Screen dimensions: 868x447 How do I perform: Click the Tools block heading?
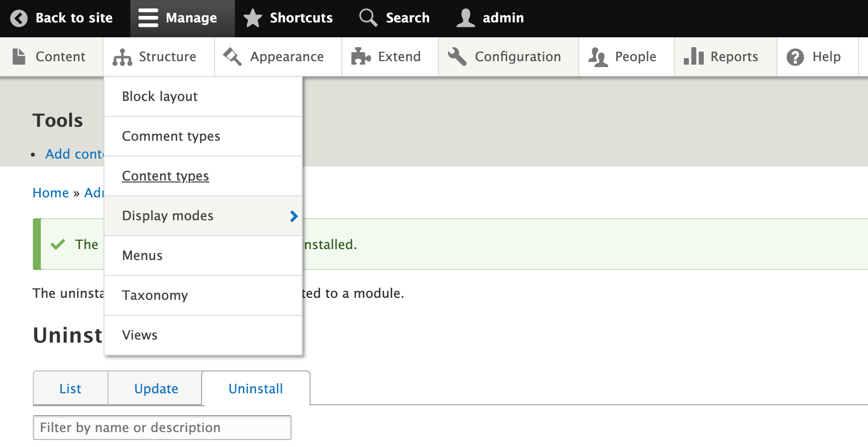click(58, 120)
